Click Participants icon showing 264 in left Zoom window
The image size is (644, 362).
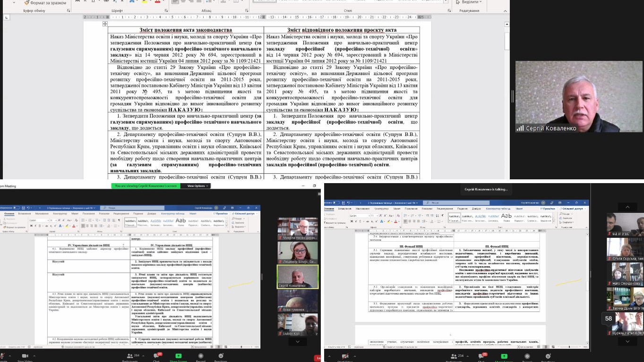(130, 356)
